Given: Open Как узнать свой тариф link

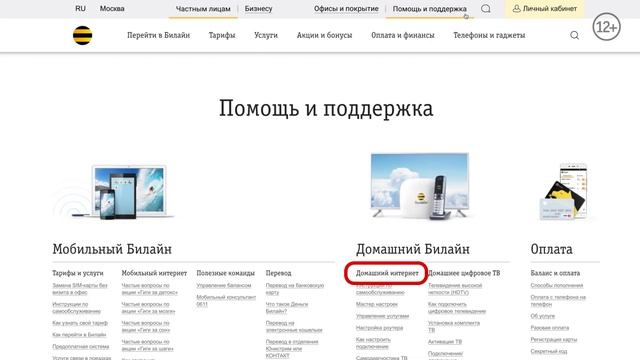Looking at the screenshot, I should point(80,323).
